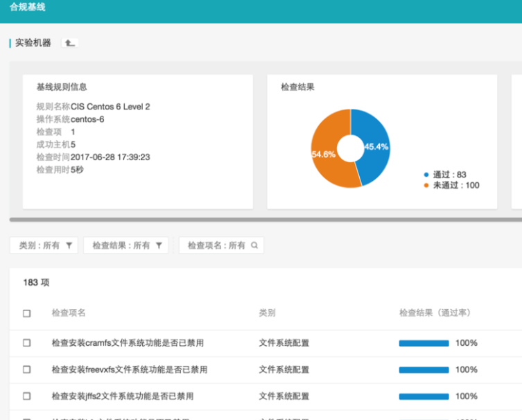Click rule name CIS Centos 6 Level 2

click(x=110, y=107)
